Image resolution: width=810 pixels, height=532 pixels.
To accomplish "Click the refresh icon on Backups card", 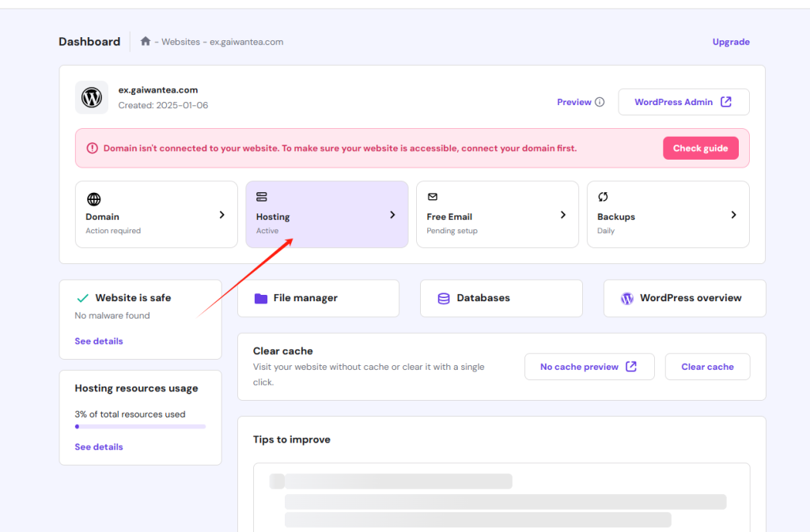I will tap(603, 197).
